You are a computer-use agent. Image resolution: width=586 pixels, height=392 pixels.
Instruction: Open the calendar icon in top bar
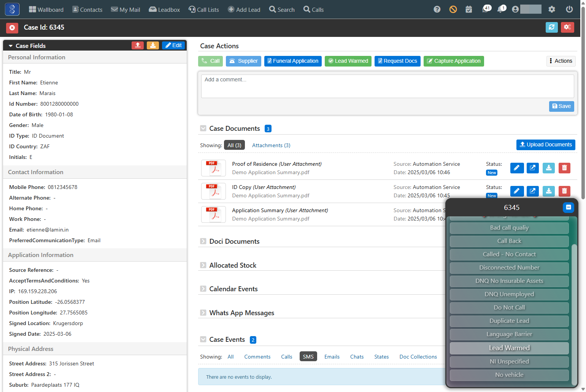point(469,10)
